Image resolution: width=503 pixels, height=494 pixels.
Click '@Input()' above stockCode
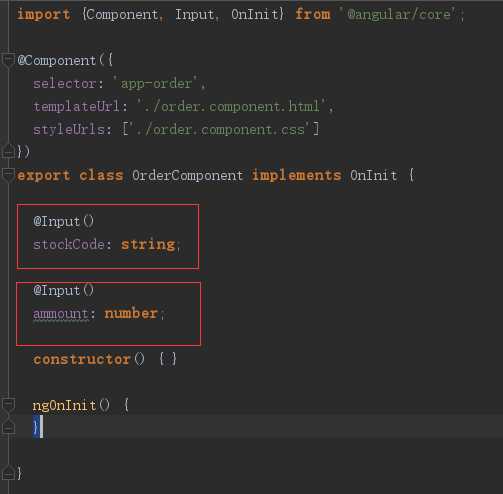point(64,221)
